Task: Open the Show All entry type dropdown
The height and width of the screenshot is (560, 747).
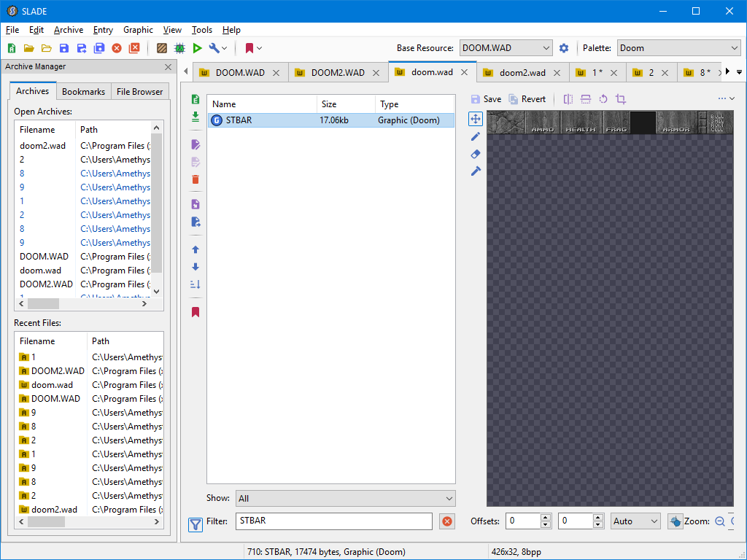Action: (x=345, y=499)
